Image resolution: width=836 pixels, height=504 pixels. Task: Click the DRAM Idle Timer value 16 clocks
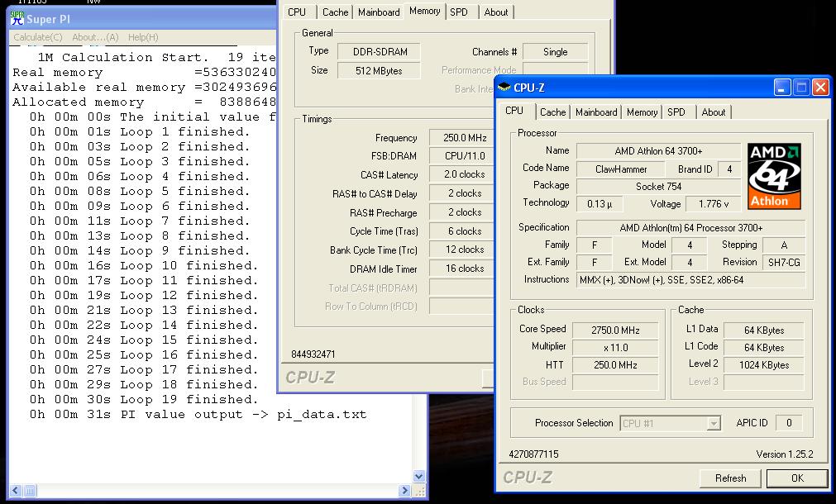[x=463, y=269]
